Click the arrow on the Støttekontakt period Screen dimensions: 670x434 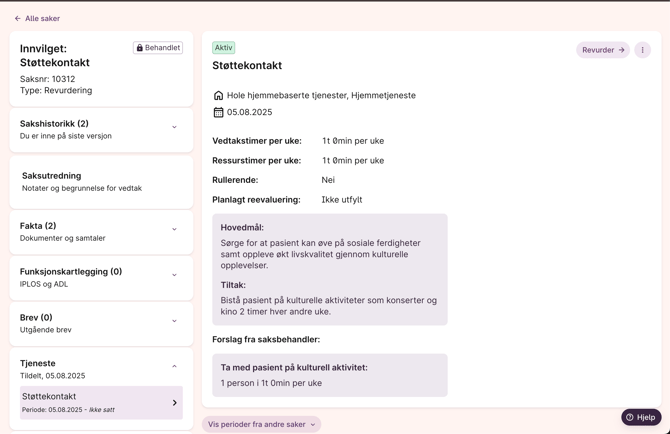(x=174, y=403)
